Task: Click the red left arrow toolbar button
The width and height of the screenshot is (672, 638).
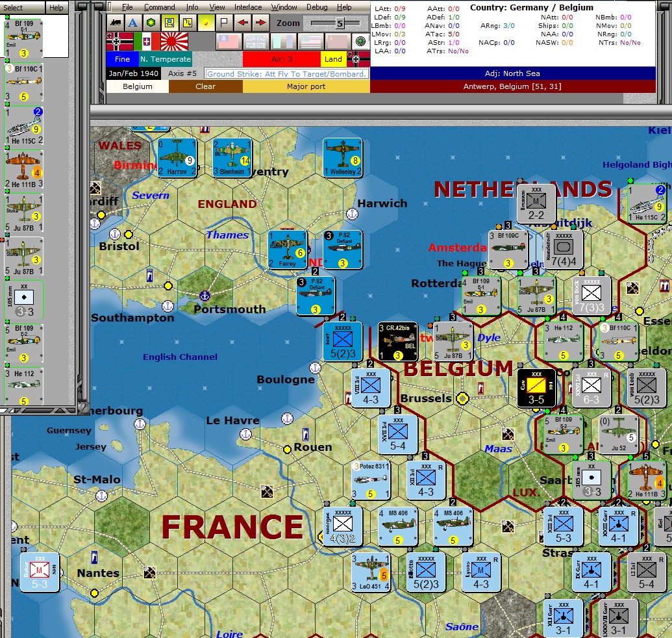Action: click(x=243, y=22)
